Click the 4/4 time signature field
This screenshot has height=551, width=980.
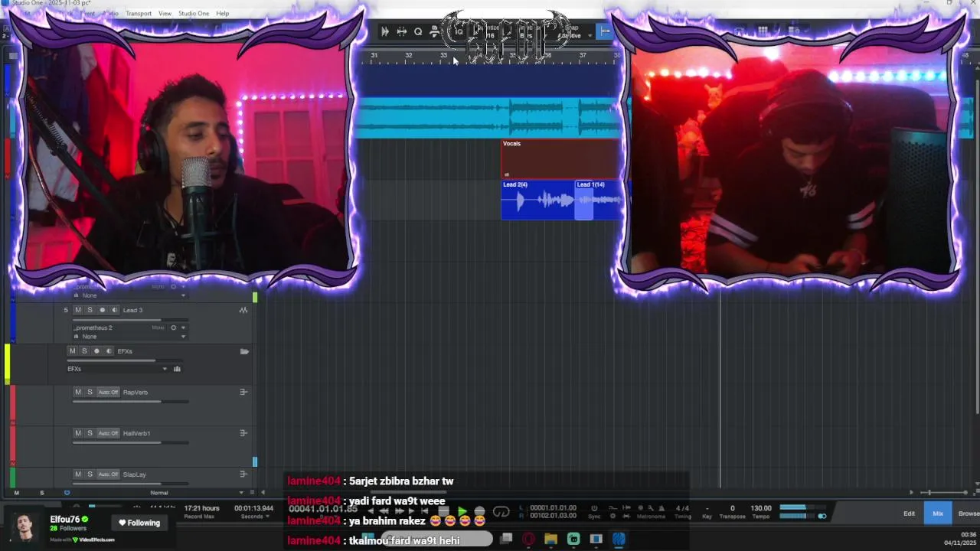click(x=682, y=508)
